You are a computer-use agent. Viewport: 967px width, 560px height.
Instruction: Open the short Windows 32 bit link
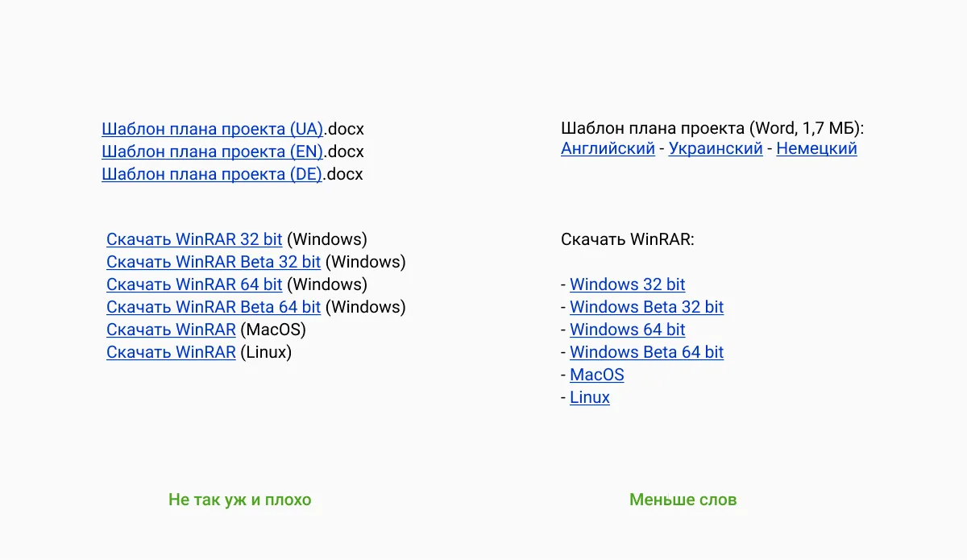point(627,284)
